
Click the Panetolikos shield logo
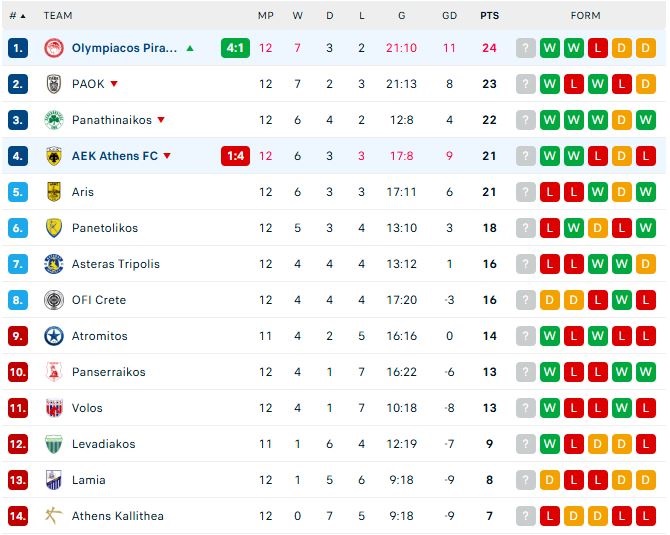pyautogui.click(x=54, y=228)
